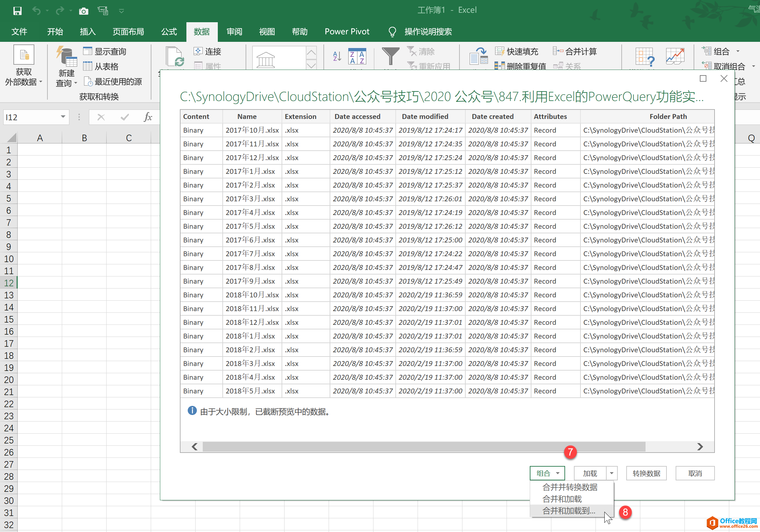Click the camera screenshot icon in the title bar
760x532 pixels.
(84, 11)
